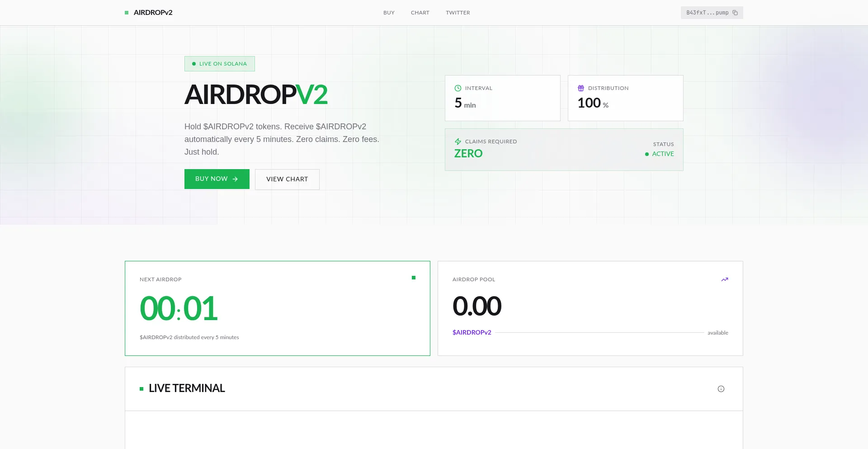
Task: Click the gift icon in the DISTRIBUTION card
Action: (580, 88)
